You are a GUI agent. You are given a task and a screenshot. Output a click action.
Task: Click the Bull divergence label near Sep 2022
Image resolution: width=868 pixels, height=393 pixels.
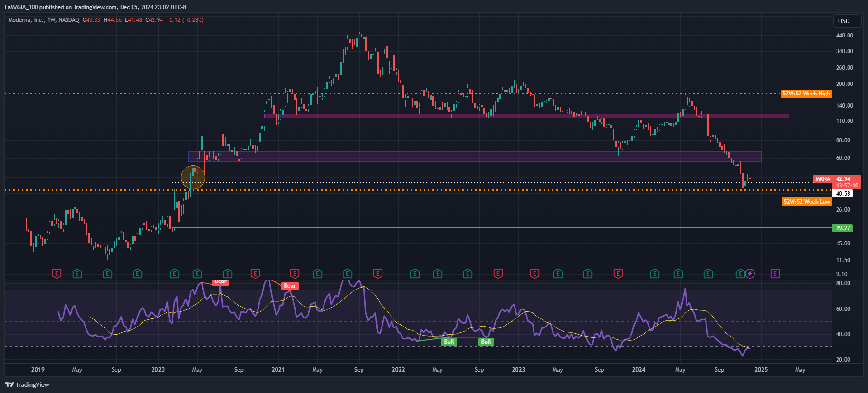[x=486, y=342]
